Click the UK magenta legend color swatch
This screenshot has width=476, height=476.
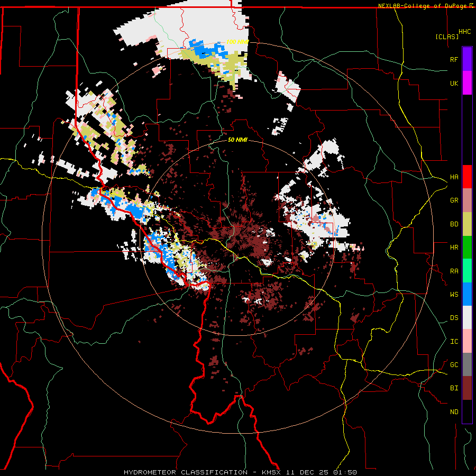coord(467,83)
